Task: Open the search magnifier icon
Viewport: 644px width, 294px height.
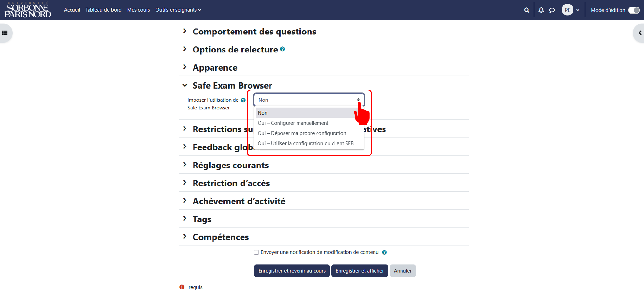Action: (526, 10)
